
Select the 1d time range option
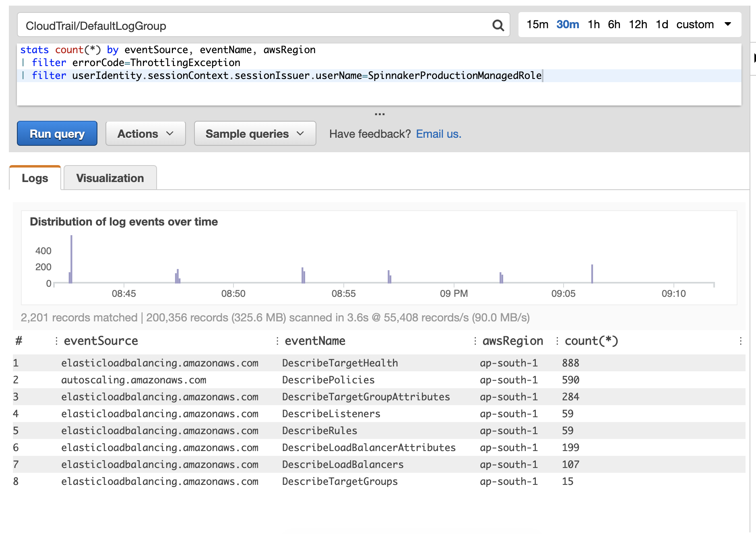(662, 25)
